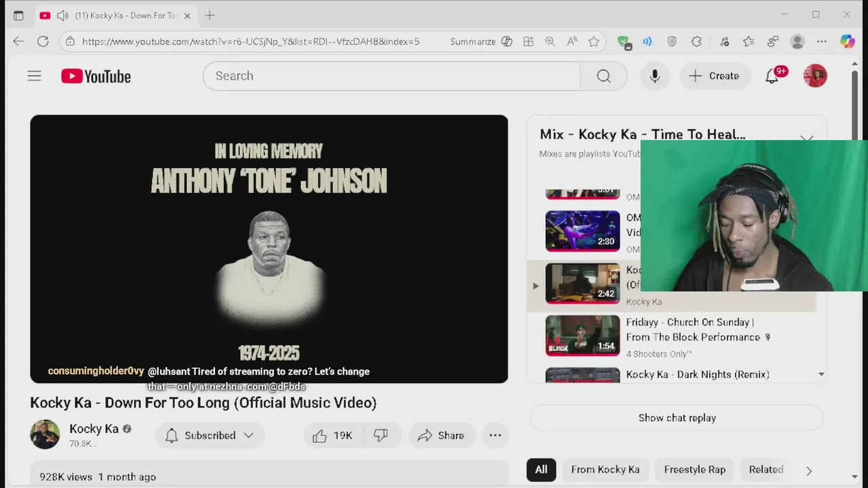Select the From Kocky Ka chip
This screenshot has height=488, width=868.
(x=605, y=469)
